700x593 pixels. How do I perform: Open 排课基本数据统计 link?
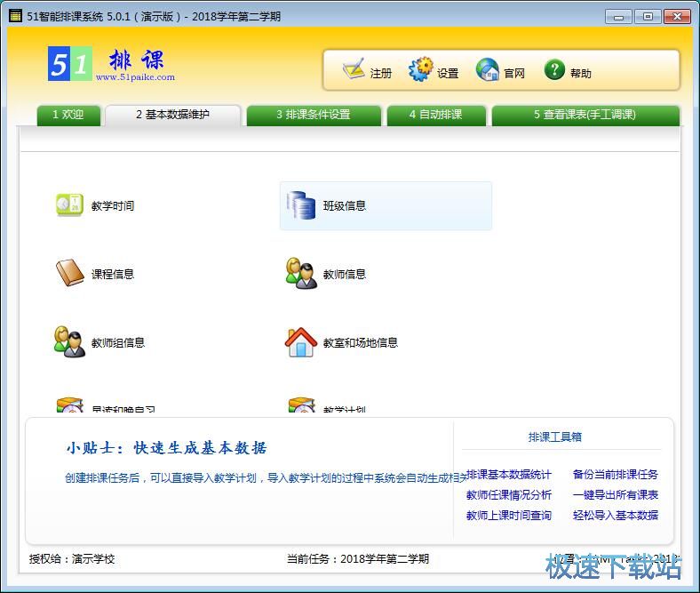(x=509, y=475)
